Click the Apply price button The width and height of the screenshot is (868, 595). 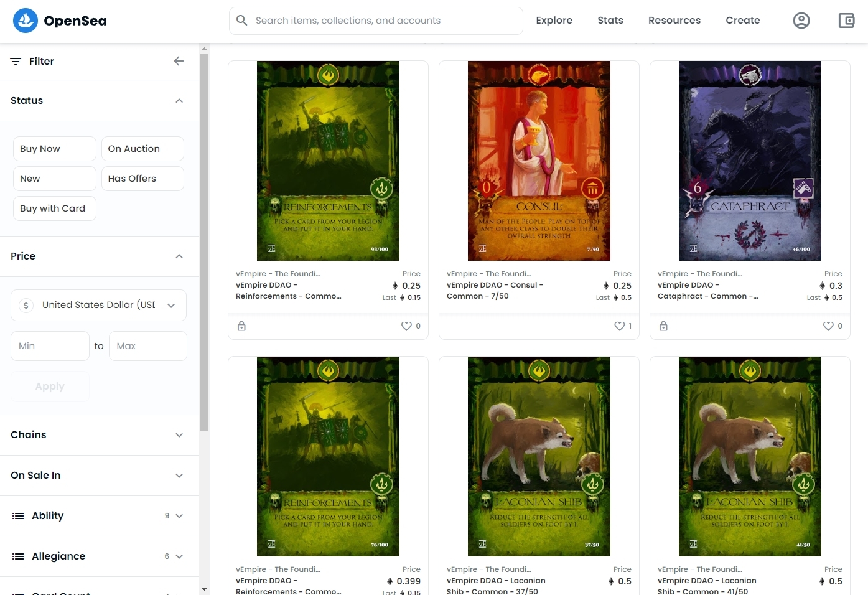[50, 387]
